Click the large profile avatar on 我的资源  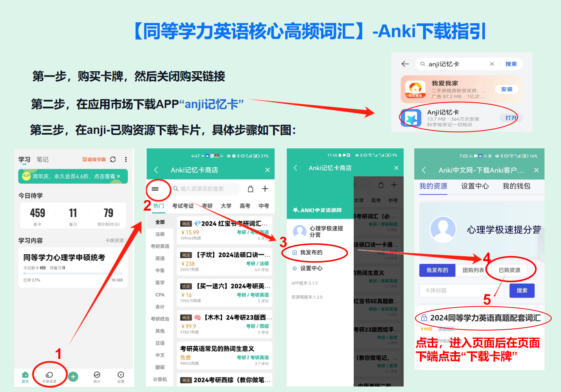443,229
